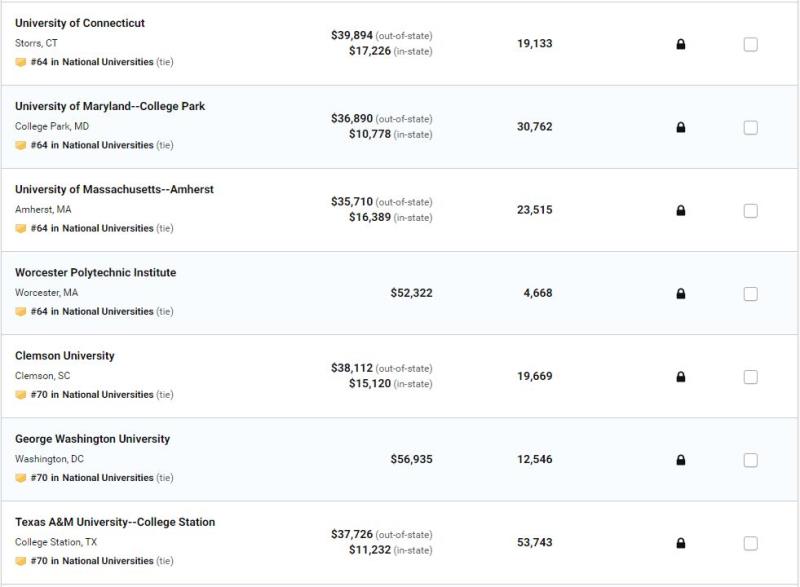Click lock icon in Worcester Polytechnic row
The image size is (800, 587).
coord(681,294)
